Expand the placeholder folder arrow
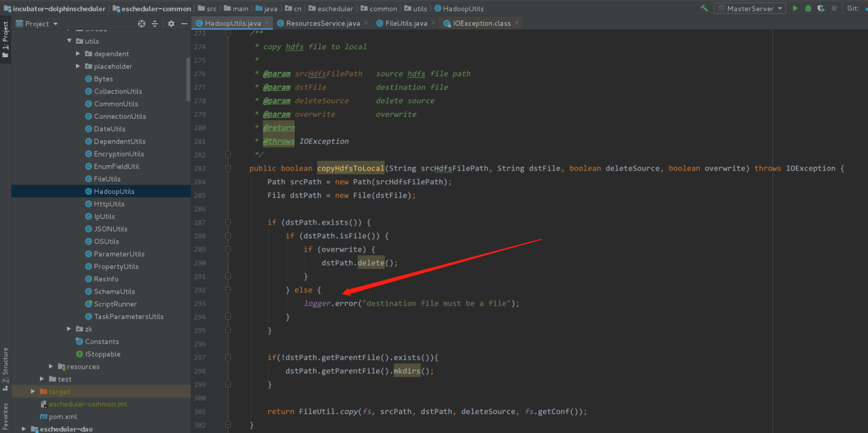 coord(78,66)
